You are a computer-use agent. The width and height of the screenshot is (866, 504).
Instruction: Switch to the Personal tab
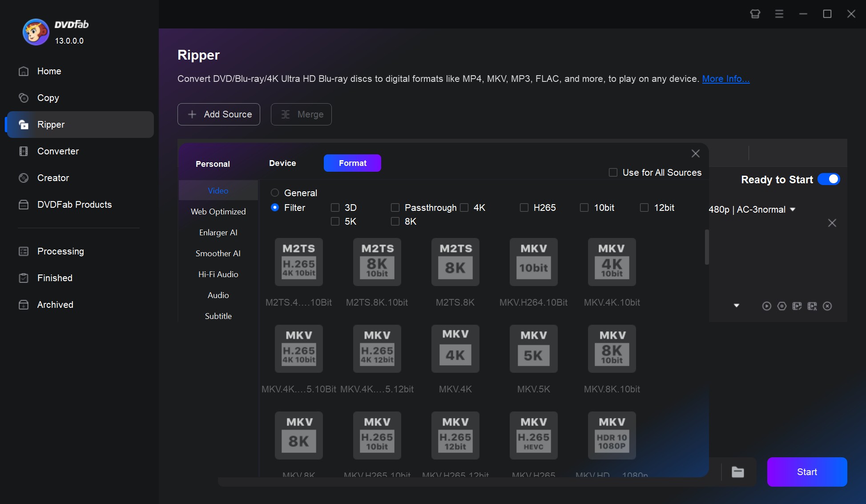click(x=212, y=163)
